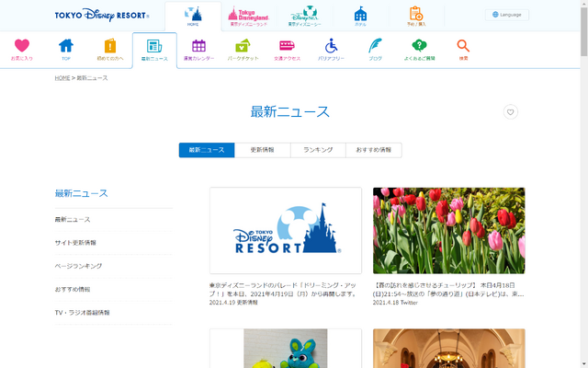The image size is (588, 368).
Task: Open the 予約/購入 reservation tab
Action: point(416,17)
